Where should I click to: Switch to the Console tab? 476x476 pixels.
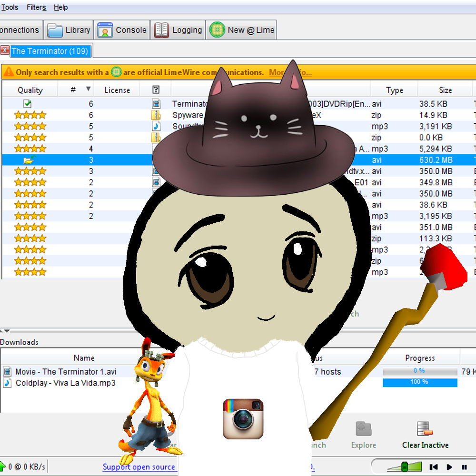pos(122,30)
